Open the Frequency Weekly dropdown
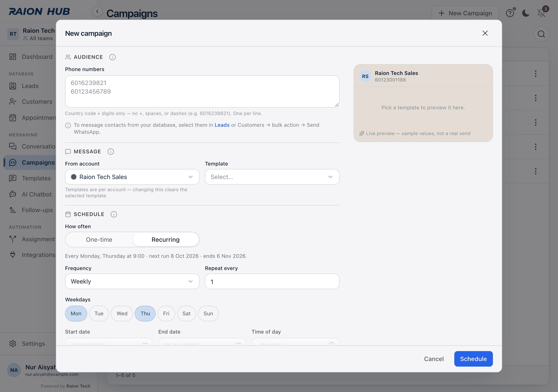The image size is (558, 392). point(132,282)
